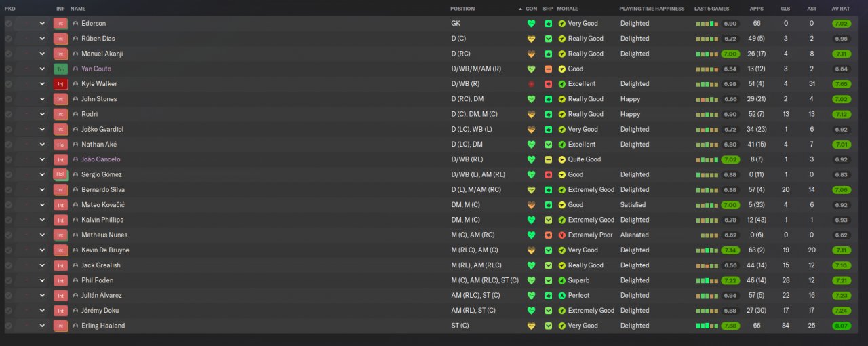This screenshot has height=346, width=868.
Task: Toggle picked checkmark for Erling Haaland
Action: (8, 326)
